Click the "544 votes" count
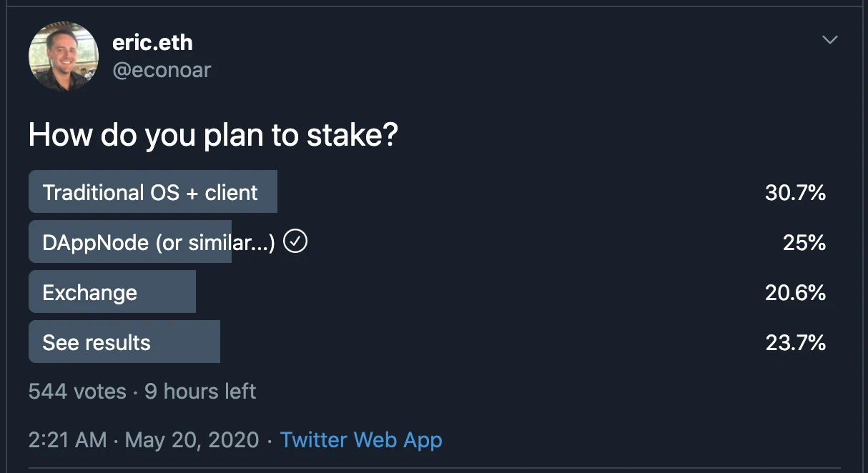Screen dimensions: 868x473 (77, 392)
